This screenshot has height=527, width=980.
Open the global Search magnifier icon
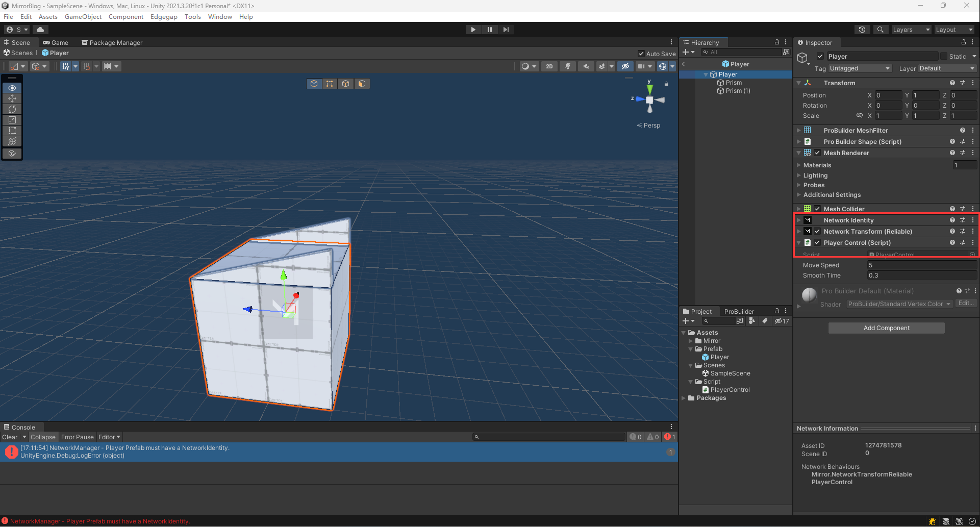pyautogui.click(x=880, y=30)
